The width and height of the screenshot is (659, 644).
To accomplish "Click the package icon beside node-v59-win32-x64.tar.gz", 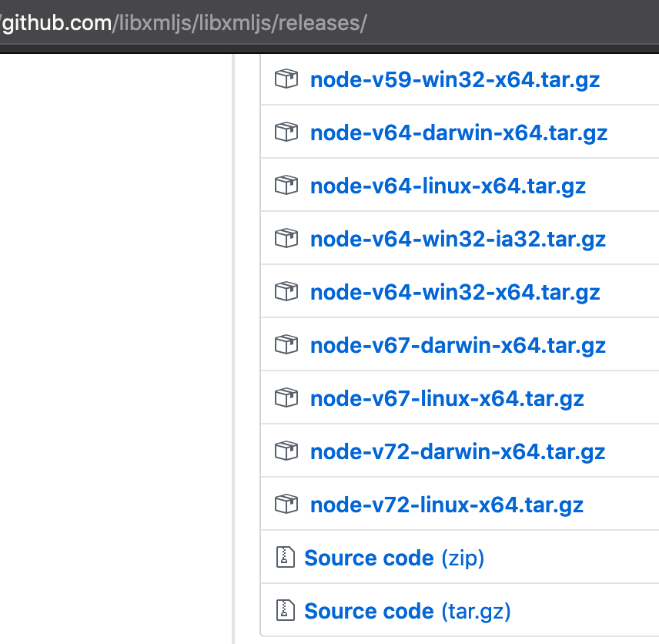I will pyautogui.click(x=286, y=79).
